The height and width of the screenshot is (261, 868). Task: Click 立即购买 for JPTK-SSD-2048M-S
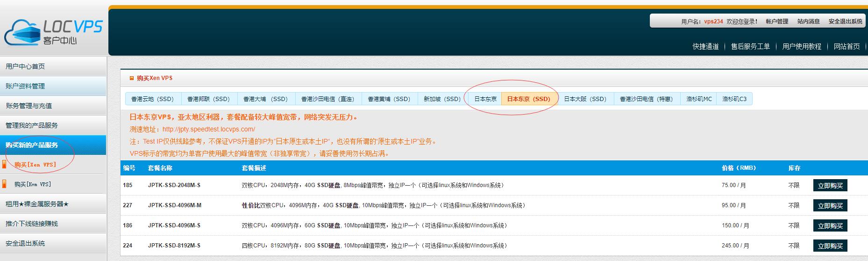[830, 185]
